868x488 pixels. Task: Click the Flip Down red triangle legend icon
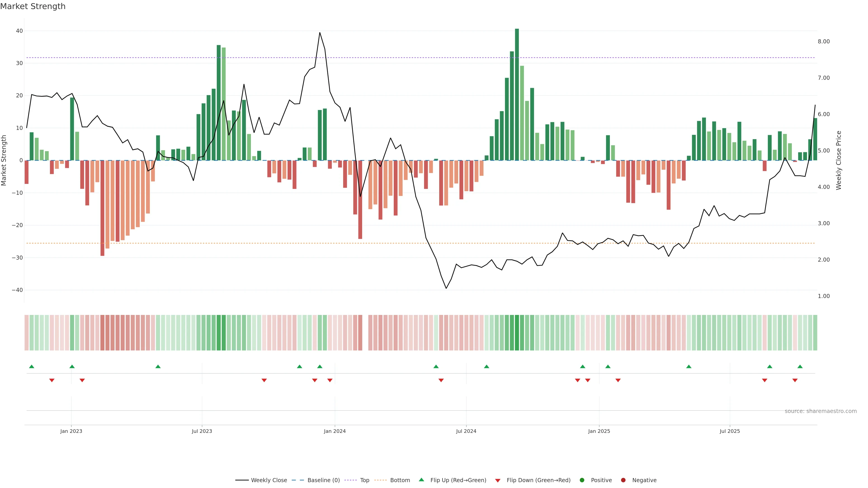pos(498,480)
